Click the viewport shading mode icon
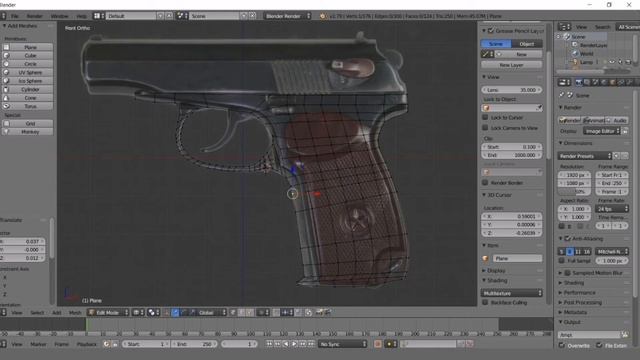 [x=138, y=313]
